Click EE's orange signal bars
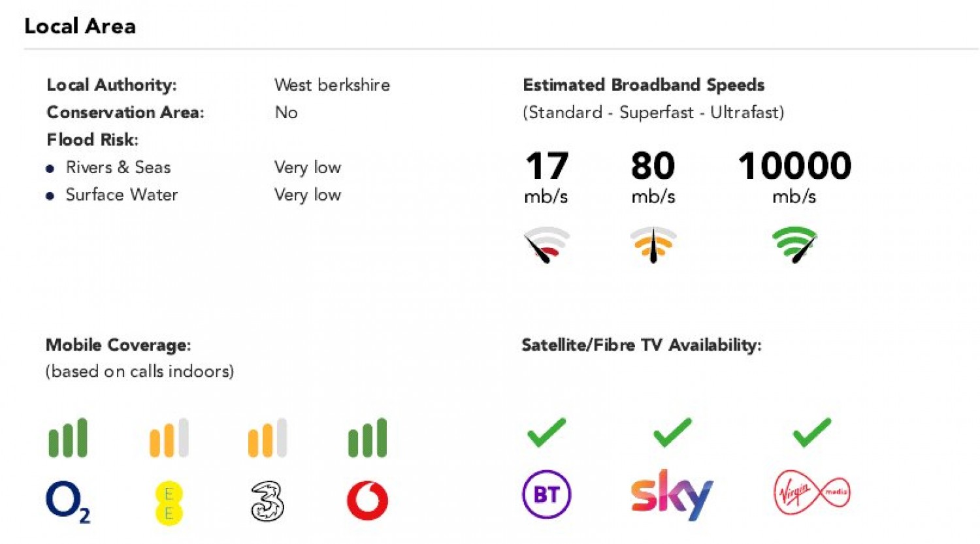This screenshot has height=544, width=980. tap(169, 438)
